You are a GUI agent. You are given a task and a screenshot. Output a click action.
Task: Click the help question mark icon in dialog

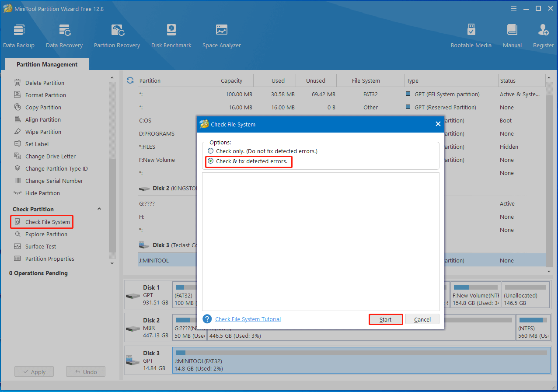207,319
